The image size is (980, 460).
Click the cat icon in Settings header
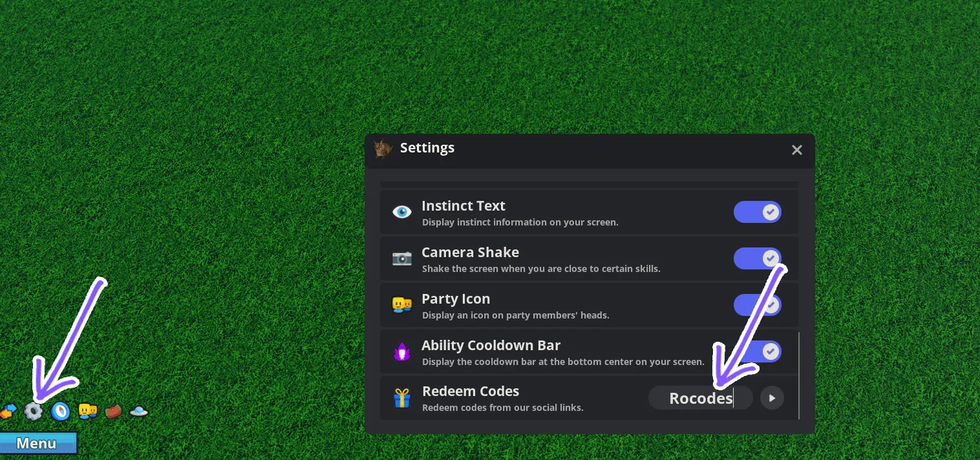point(383,149)
